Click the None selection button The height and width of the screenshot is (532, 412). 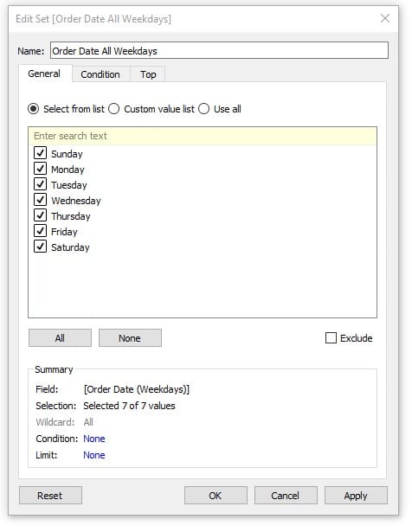130,338
